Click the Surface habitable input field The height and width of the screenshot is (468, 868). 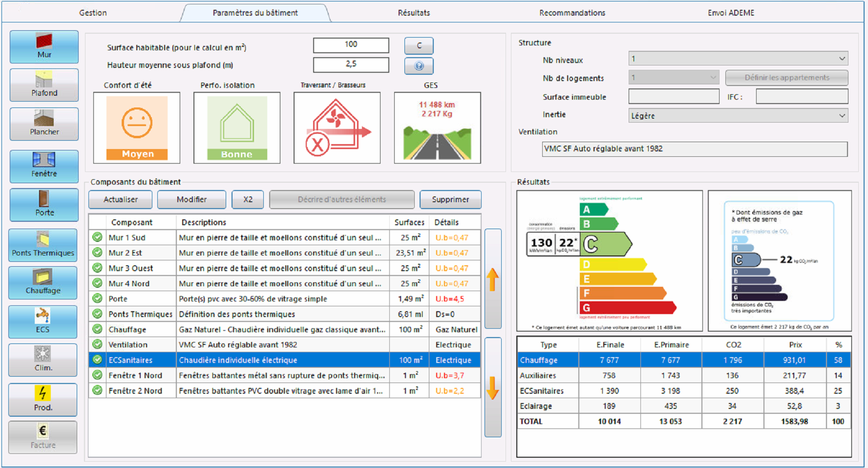(x=350, y=45)
